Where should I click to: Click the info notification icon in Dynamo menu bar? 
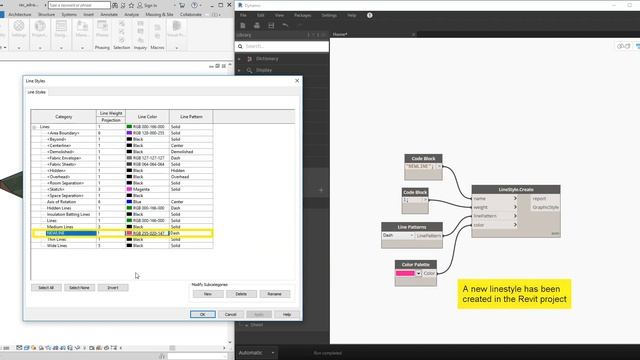coord(369,15)
